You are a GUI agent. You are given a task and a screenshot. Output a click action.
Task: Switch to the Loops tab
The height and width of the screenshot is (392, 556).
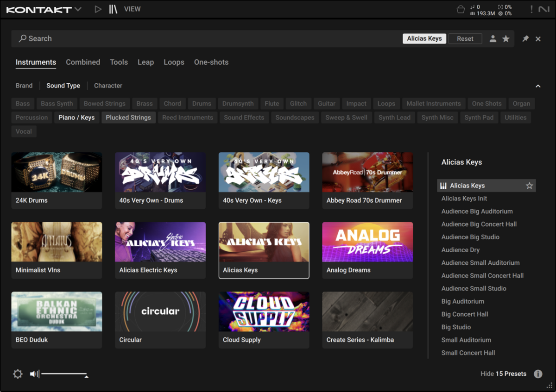(174, 62)
